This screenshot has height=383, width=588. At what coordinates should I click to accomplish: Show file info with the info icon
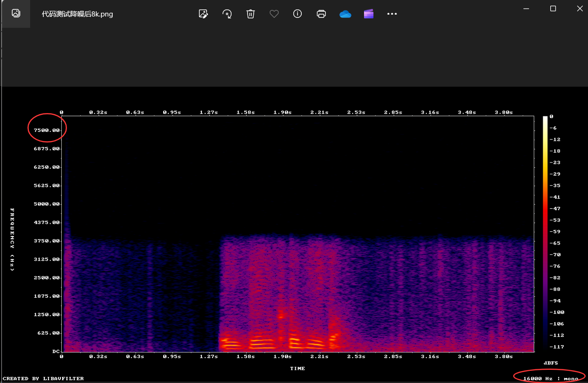point(298,14)
